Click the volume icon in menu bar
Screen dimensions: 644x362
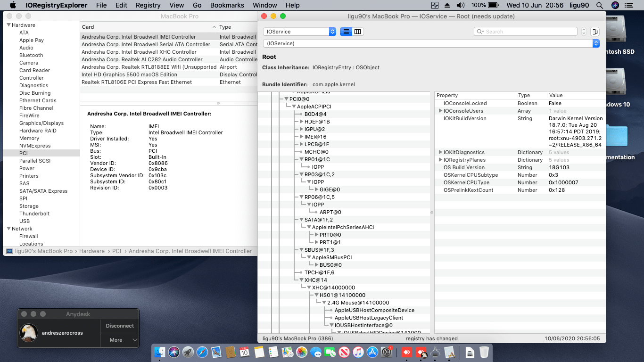[x=460, y=5]
